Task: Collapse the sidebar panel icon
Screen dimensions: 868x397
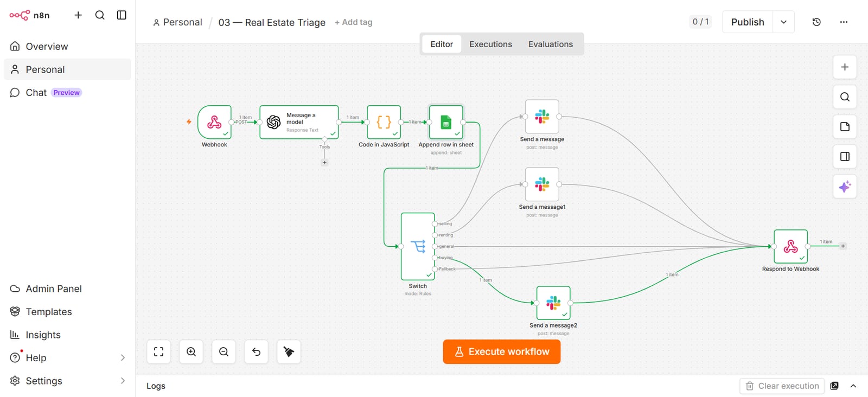Action: pyautogui.click(x=122, y=15)
